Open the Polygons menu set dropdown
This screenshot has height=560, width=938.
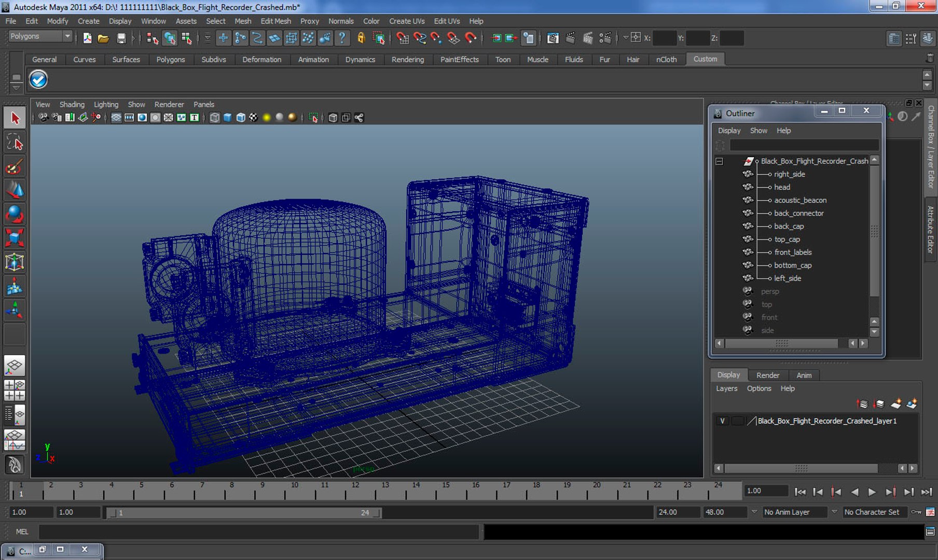pos(40,36)
